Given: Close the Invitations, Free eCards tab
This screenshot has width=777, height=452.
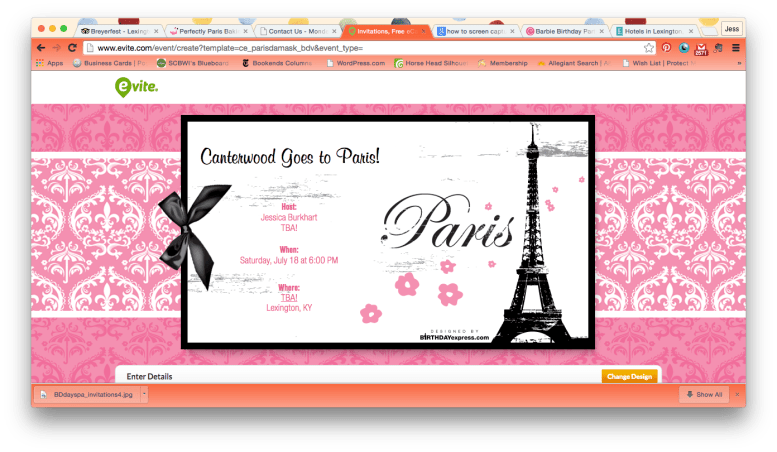Looking at the screenshot, I should [x=424, y=31].
